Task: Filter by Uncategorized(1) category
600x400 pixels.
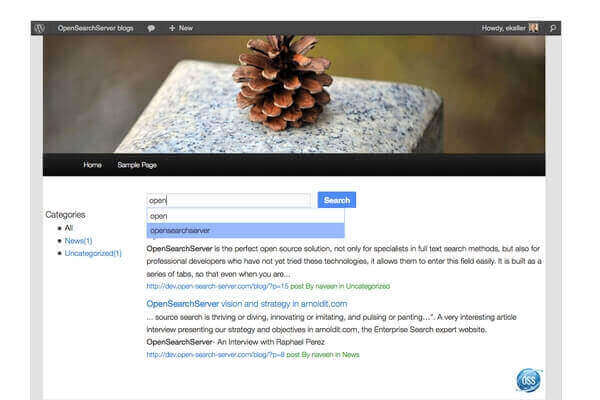Action: (93, 253)
